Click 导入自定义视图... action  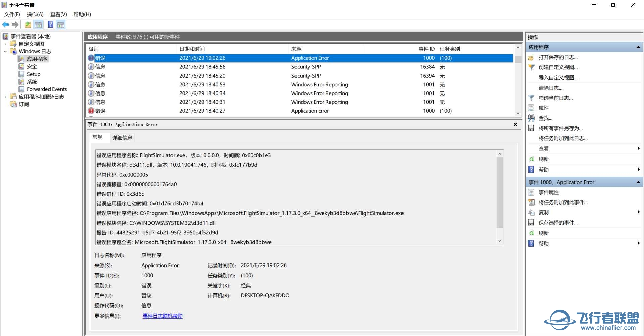pos(558,78)
